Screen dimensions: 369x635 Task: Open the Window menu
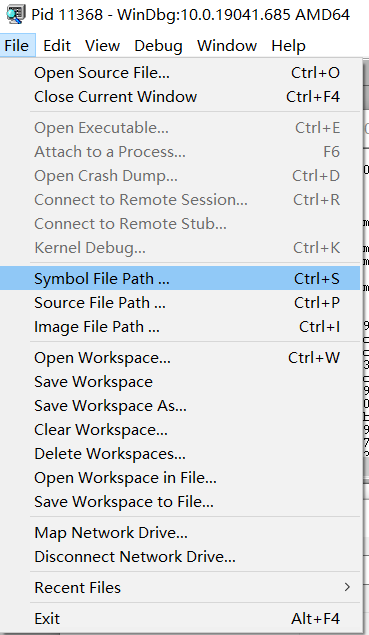[227, 45]
